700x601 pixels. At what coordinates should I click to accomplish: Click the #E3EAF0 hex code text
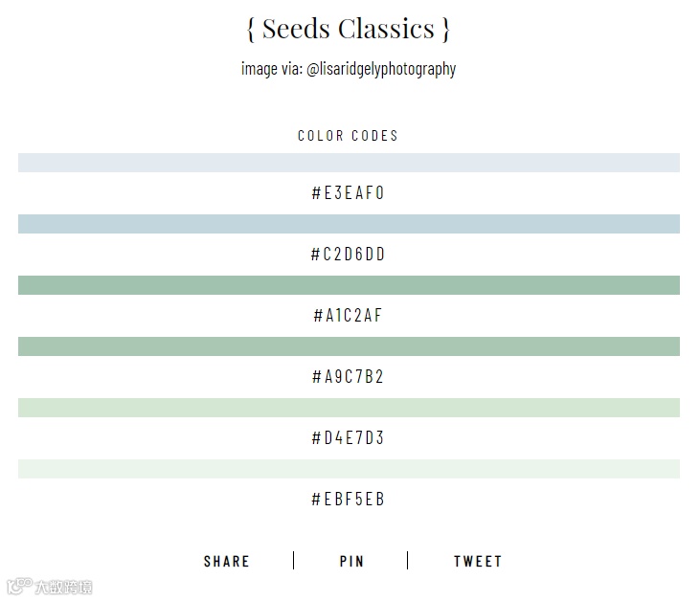349,193
